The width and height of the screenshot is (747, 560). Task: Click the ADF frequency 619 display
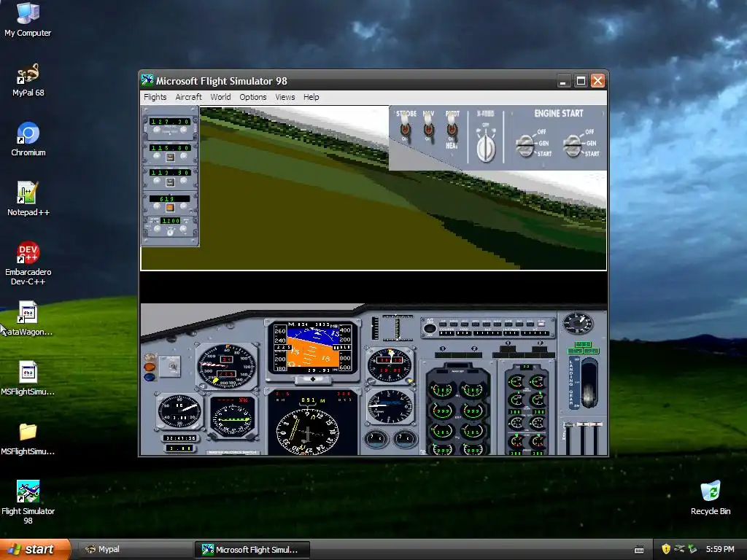point(169,198)
